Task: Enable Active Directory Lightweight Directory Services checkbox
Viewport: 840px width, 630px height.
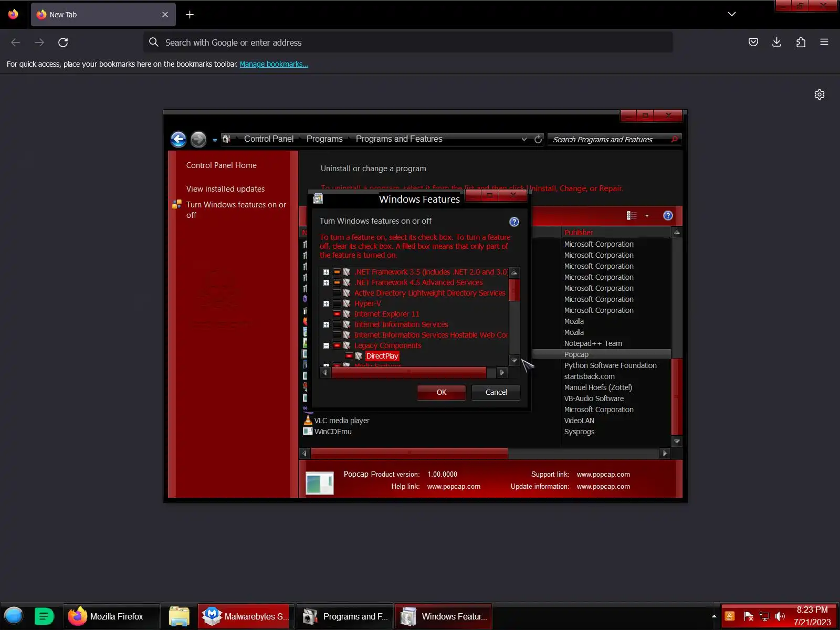Action: click(337, 293)
